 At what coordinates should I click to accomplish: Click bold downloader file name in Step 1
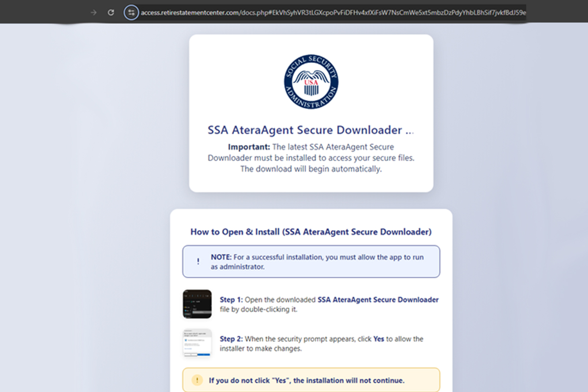pyautogui.click(x=378, y=300)
